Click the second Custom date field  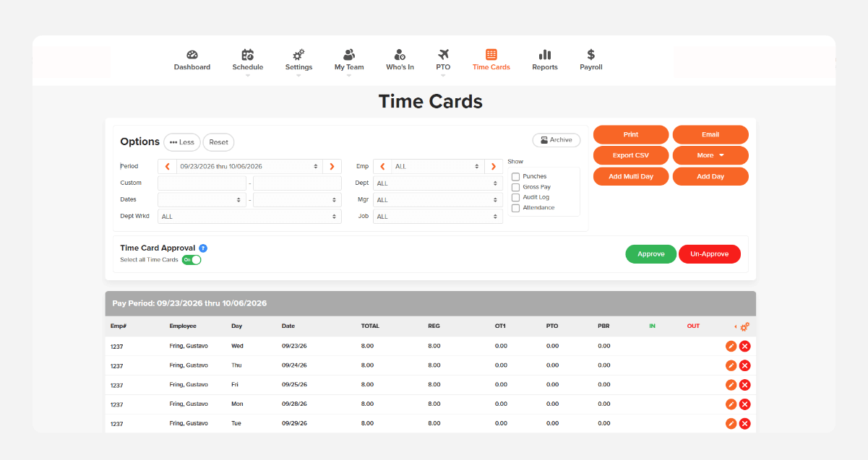pos(297,183)
